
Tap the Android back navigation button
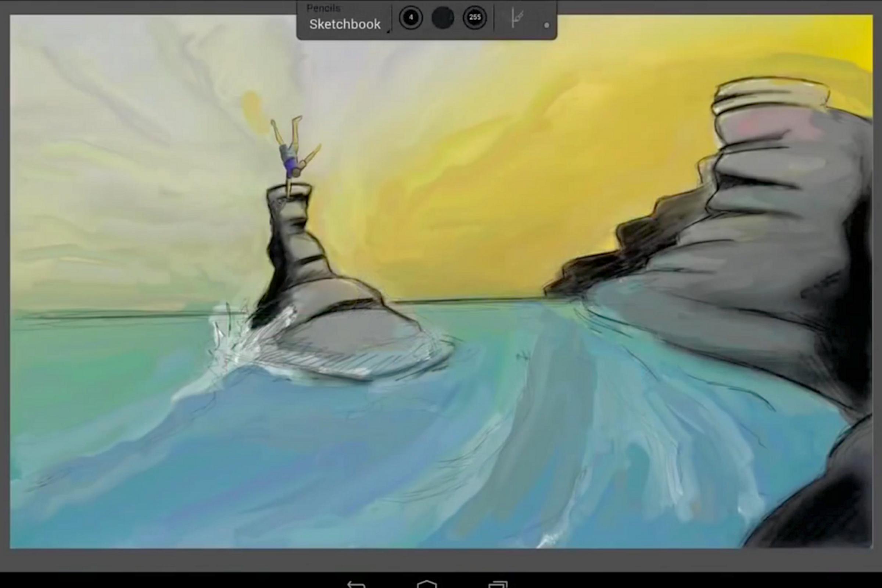coord(356,584)
